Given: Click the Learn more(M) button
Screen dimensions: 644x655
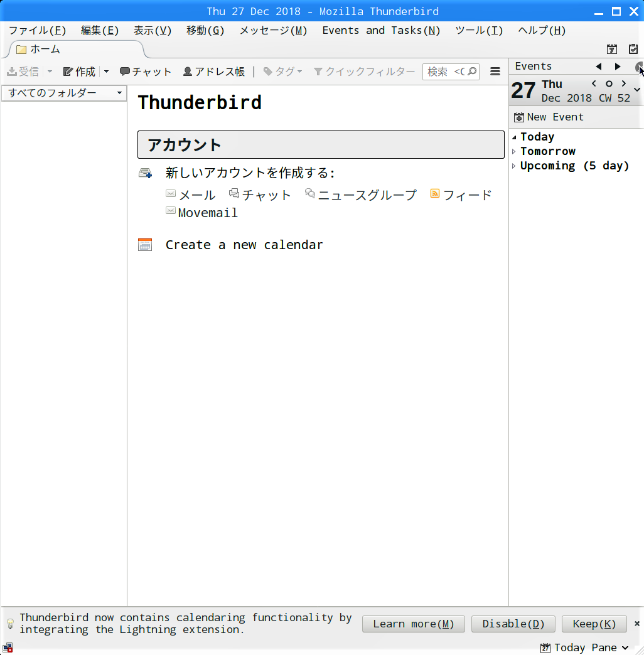Looking at the screenshot, I should (413, 624).
